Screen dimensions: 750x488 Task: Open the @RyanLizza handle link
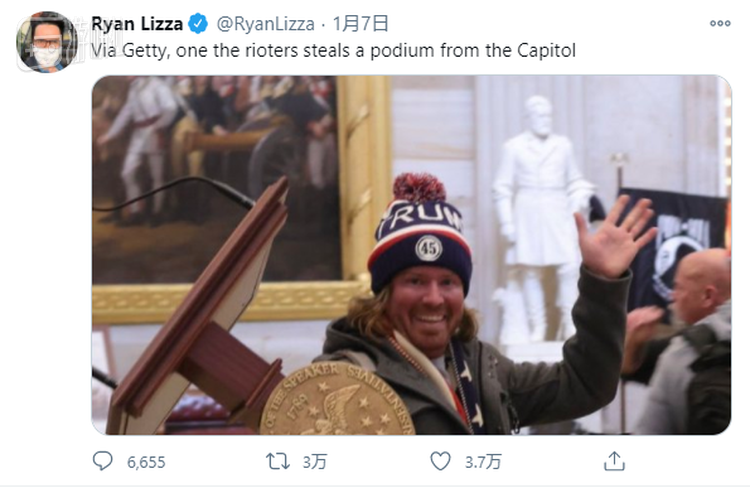[x=265, y=23]
